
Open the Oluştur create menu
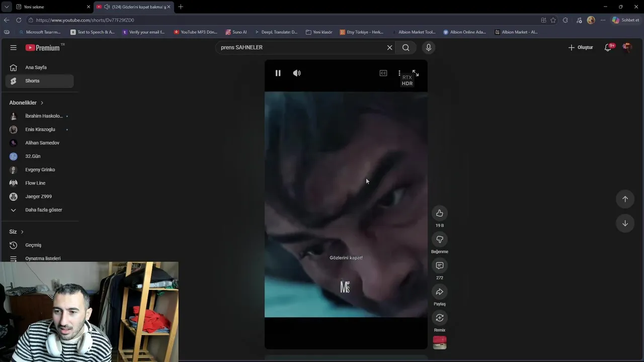(x=581, y=47)
